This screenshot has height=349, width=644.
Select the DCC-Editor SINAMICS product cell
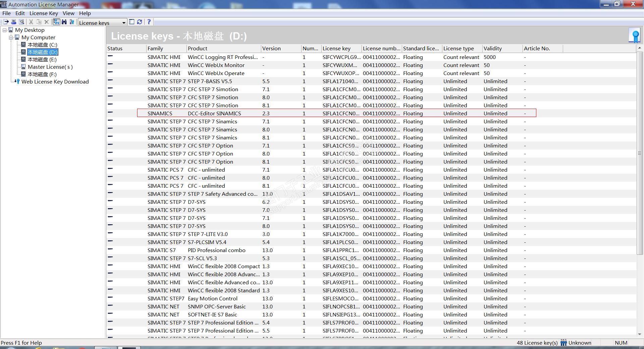pyautogui.click(x=214, y=113)
